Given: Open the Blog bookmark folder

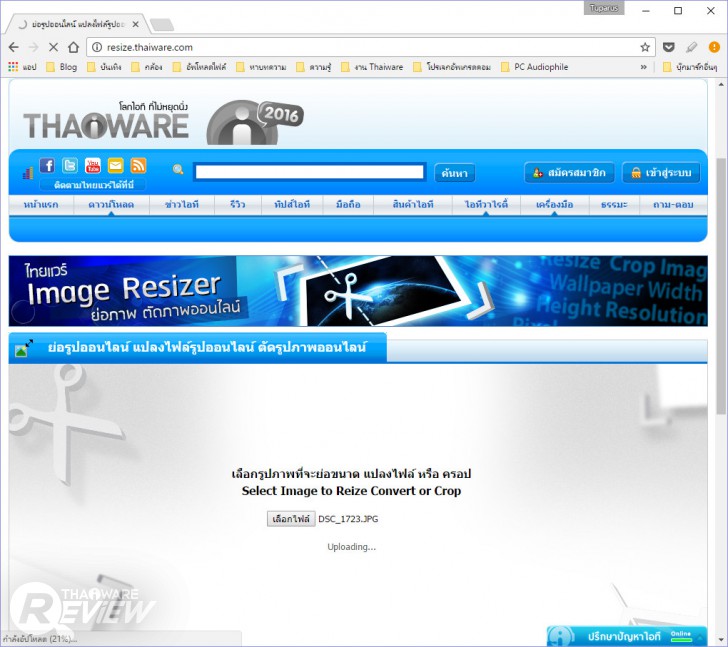Looking at the screenshot, I should pos(62,67).
